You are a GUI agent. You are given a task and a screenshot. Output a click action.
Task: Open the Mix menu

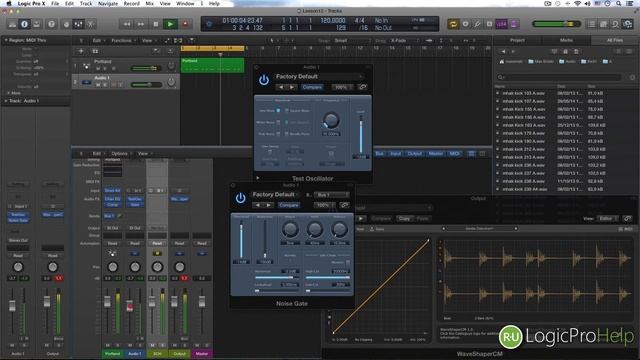coord(150,3)
